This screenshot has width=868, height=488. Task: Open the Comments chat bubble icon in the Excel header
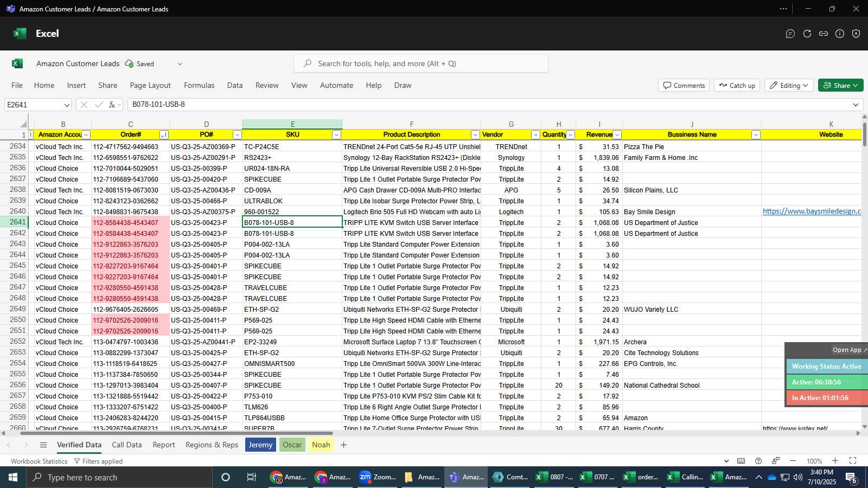click(790, 34)
